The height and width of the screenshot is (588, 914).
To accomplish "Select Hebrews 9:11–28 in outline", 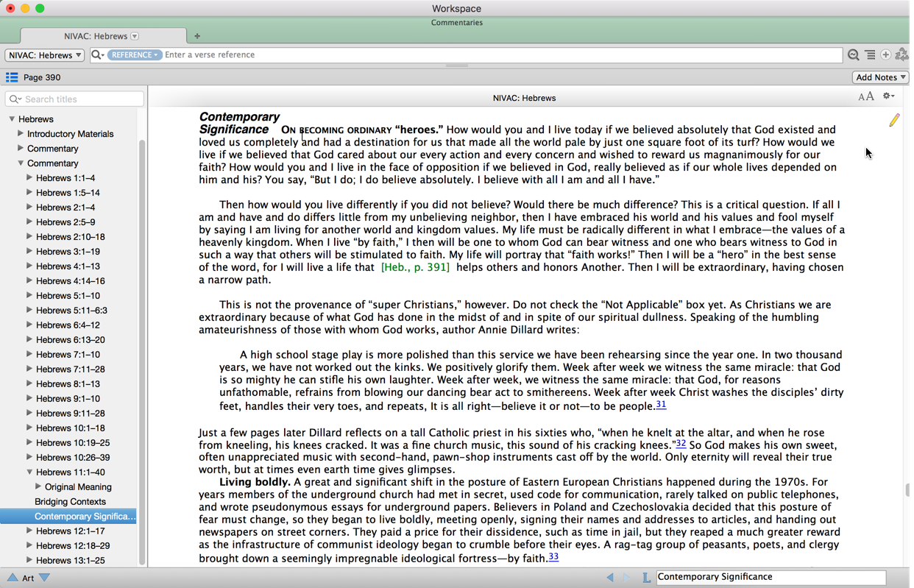I will pos(71,414).
